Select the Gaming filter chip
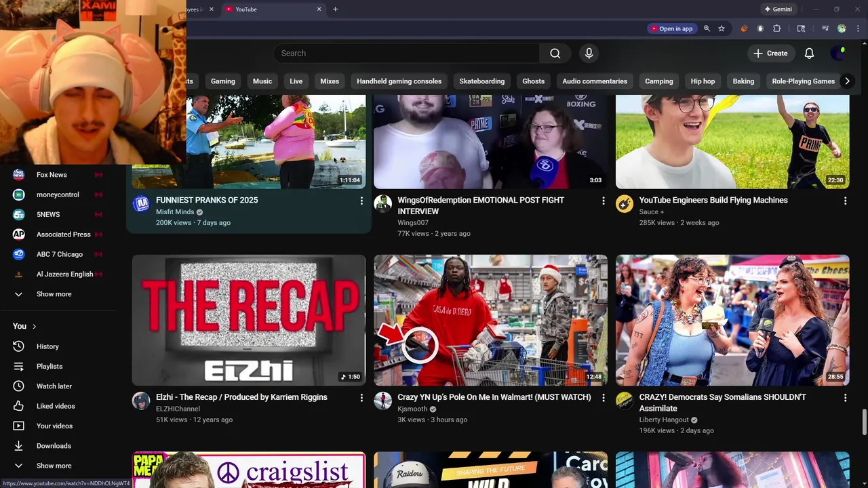The height and width of the screenshot is (488, 868). click(x=222, y=81)
